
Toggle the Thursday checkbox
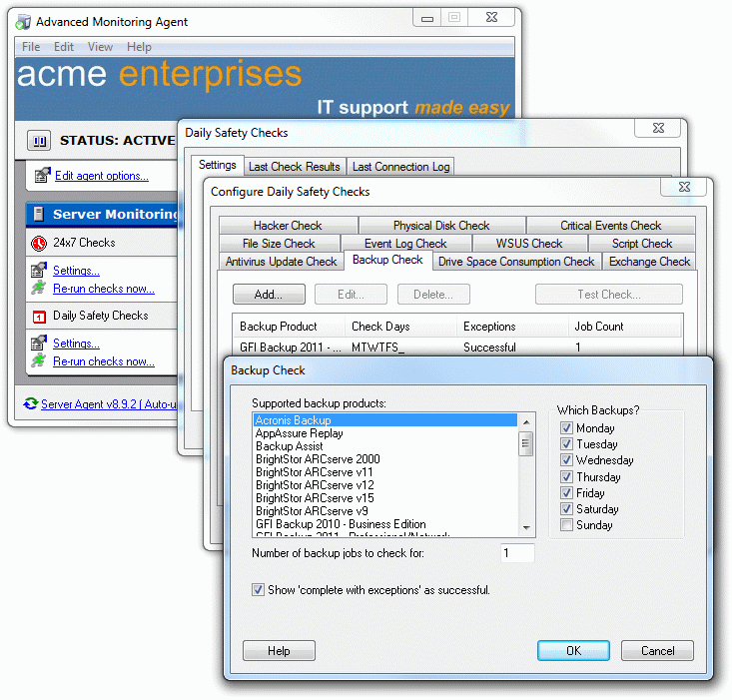(x=566, y=477)
